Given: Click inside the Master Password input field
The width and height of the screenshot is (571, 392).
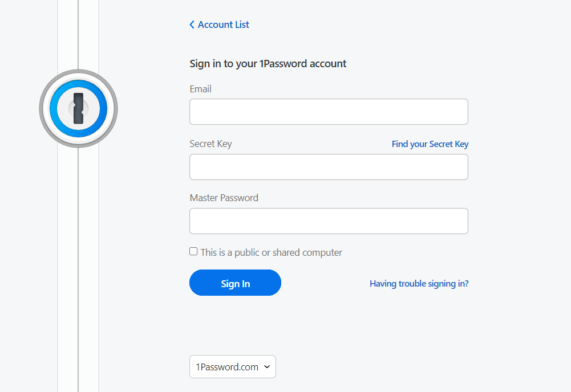Looking at the screenshot, I should [x=329, y=221].
